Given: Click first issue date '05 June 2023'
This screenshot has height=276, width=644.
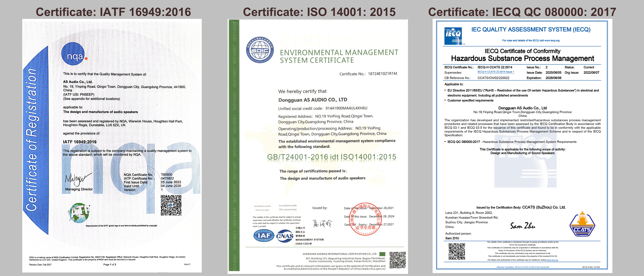Looking at the screenshot, I should (x=171, y=182).
